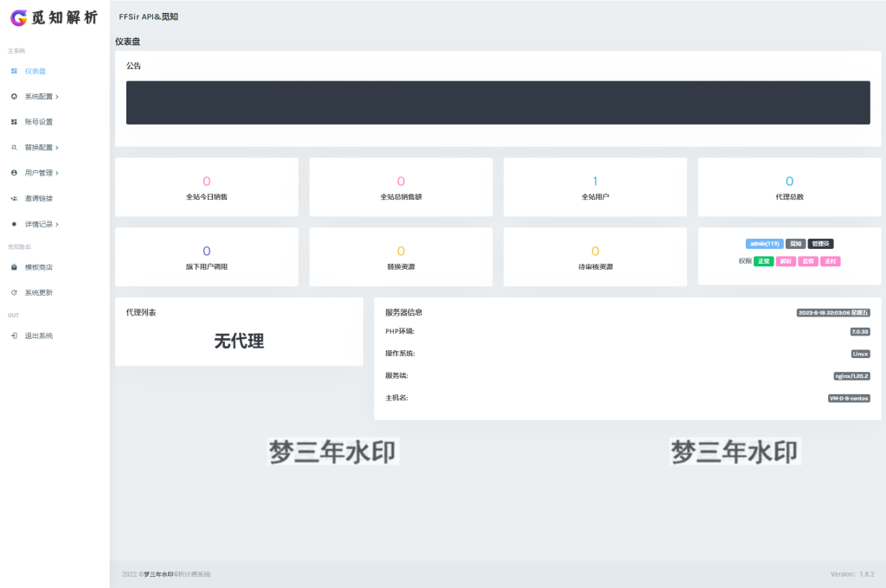This screenshot has width=886, height=588.
Task: Click the 主机名 label
Action: coord(396,398)
